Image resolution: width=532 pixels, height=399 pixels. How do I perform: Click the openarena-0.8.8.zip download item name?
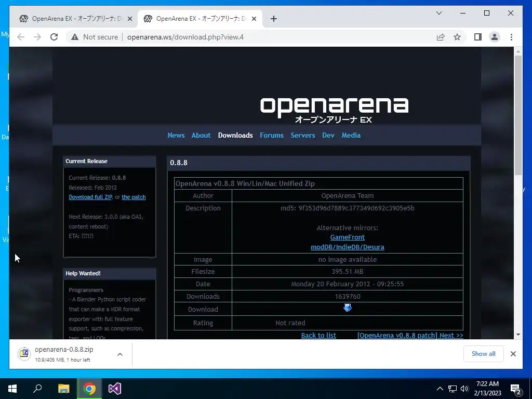[x=64, y=350]
